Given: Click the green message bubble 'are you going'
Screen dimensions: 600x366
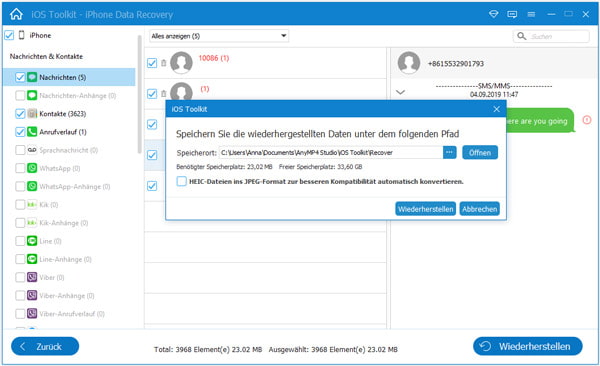Looking at the screenshot, I should pyautogui.click(x=540, y=121).
